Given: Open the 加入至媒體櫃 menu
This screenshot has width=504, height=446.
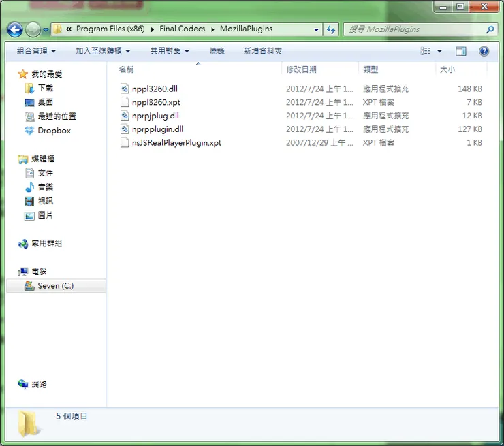Looking at the screenshot, I should [x=103, y=51].
